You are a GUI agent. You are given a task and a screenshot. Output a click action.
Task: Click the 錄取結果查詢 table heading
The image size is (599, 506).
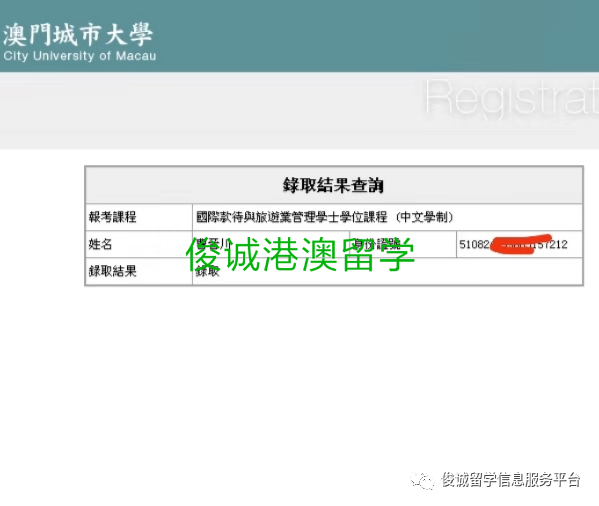333,185
